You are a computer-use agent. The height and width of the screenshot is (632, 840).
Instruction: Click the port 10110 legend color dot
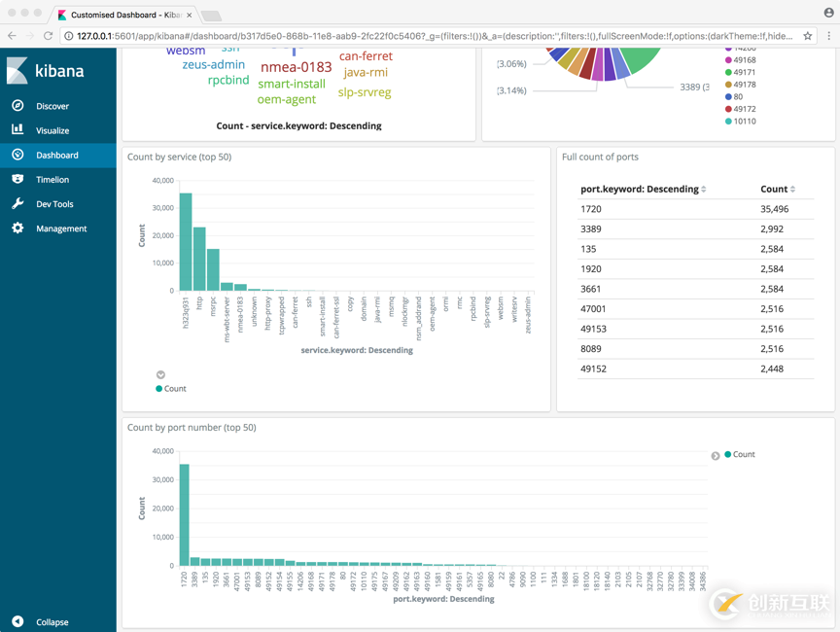click(x=729, y=122)
